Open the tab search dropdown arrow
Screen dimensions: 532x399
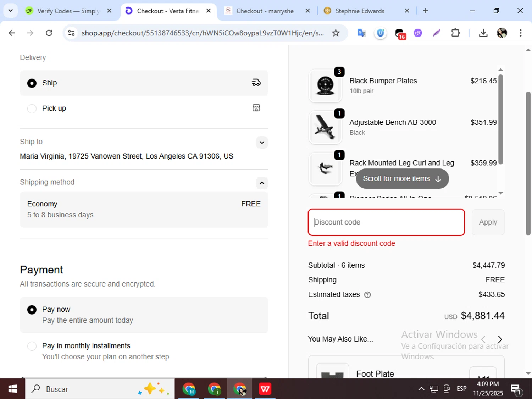11,11
